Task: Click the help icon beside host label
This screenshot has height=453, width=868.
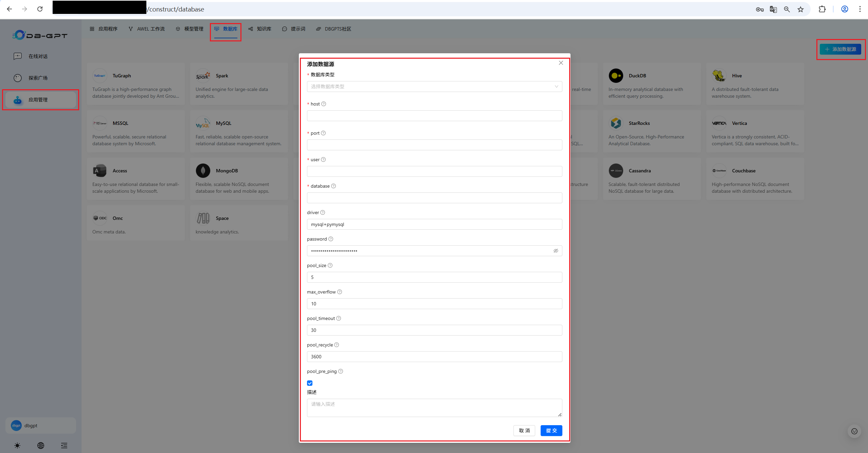Action: click(x=324, y=104)
